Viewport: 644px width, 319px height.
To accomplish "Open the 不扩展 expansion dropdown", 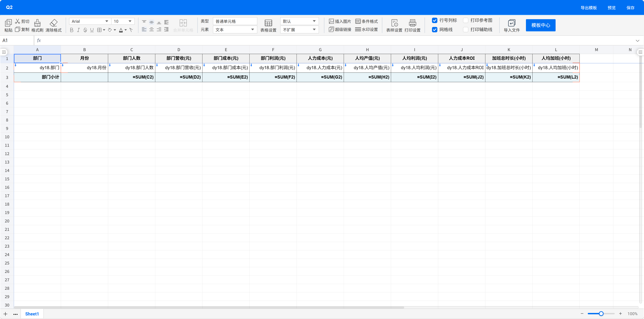I will click(299, 30).
